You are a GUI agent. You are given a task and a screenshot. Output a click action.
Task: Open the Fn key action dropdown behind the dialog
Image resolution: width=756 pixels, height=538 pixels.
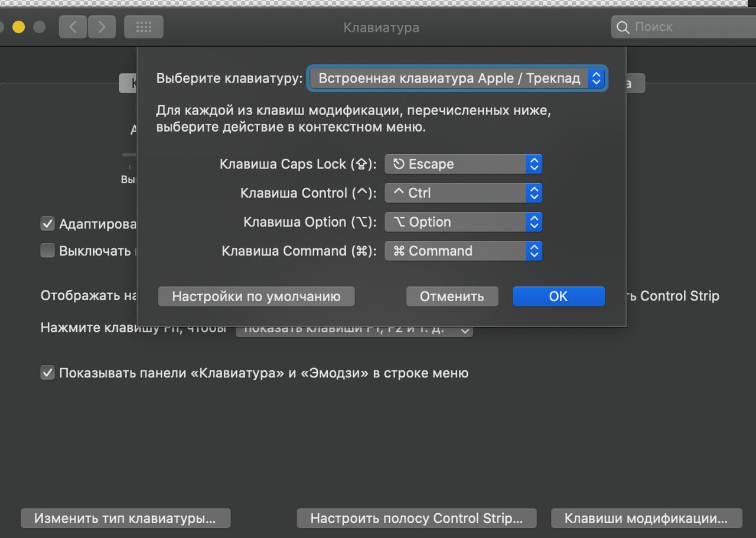354,331
